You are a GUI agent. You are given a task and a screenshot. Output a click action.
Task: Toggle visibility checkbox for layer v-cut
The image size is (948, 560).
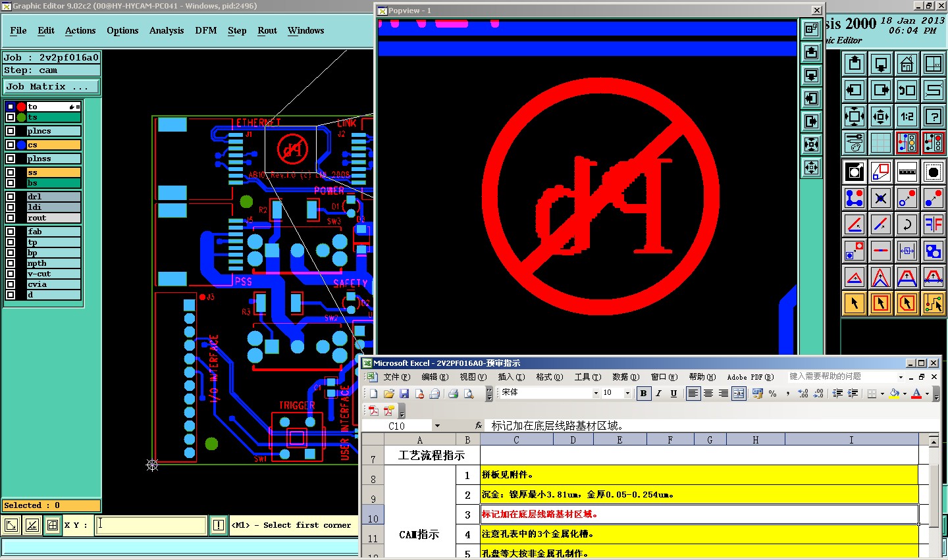point(11,274)
